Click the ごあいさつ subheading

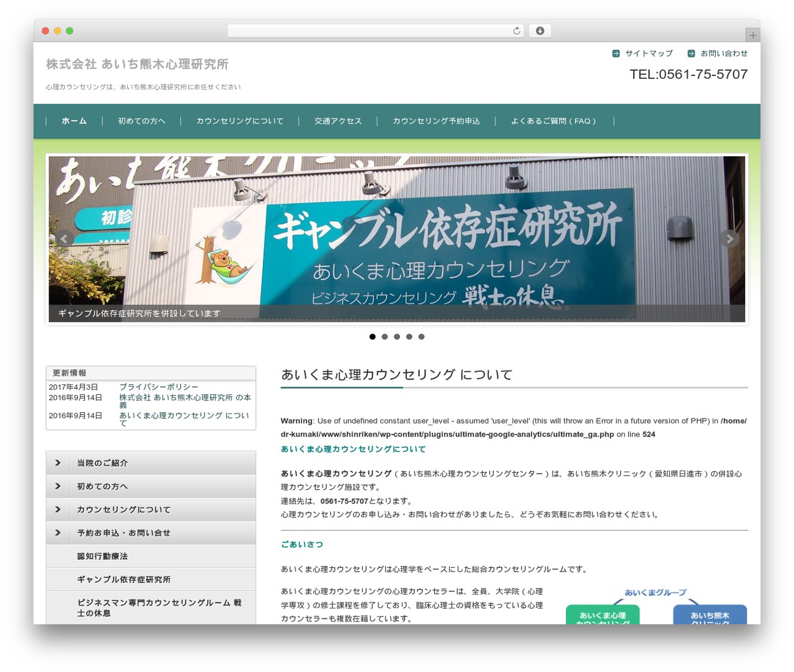302,544
